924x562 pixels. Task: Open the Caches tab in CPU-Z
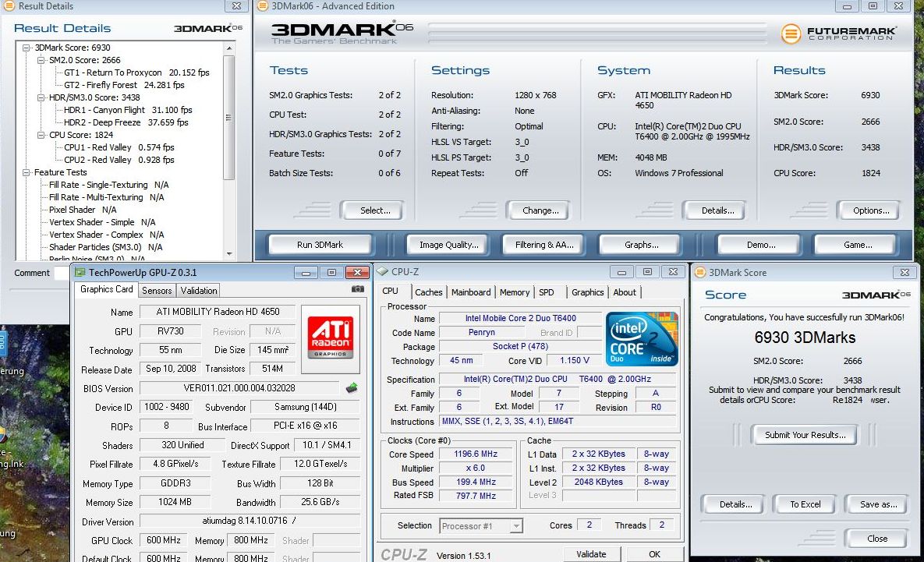pos(428,292)
